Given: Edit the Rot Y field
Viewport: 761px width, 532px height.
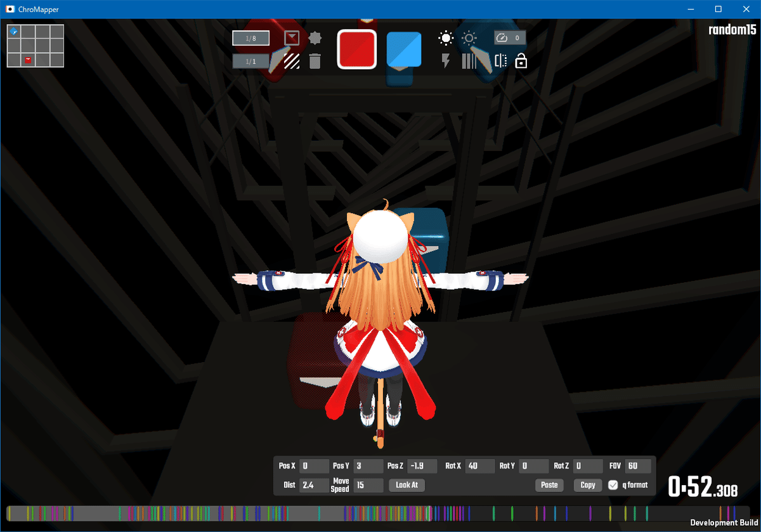Looking at the screenshot, I should tap(534, 466).
